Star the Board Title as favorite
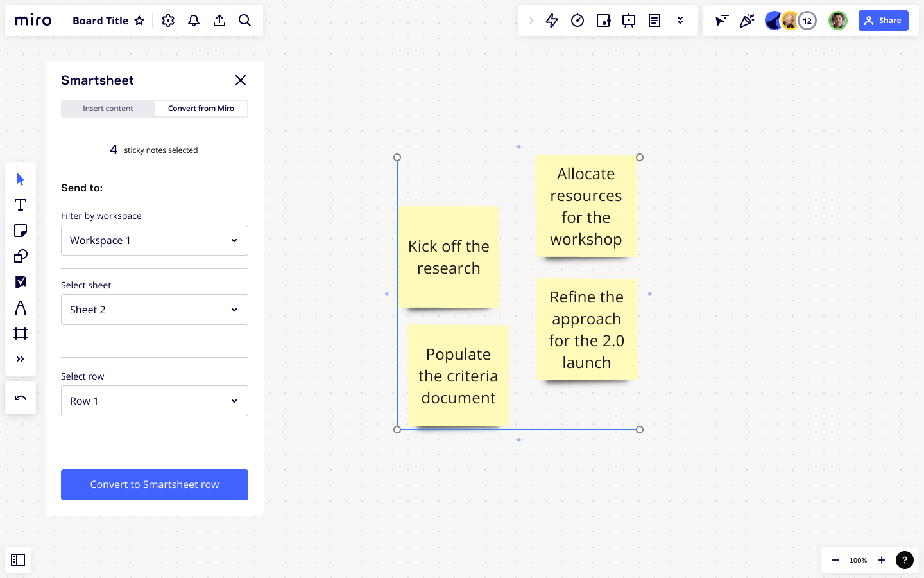The image size is (924, 578). [139, 21]
